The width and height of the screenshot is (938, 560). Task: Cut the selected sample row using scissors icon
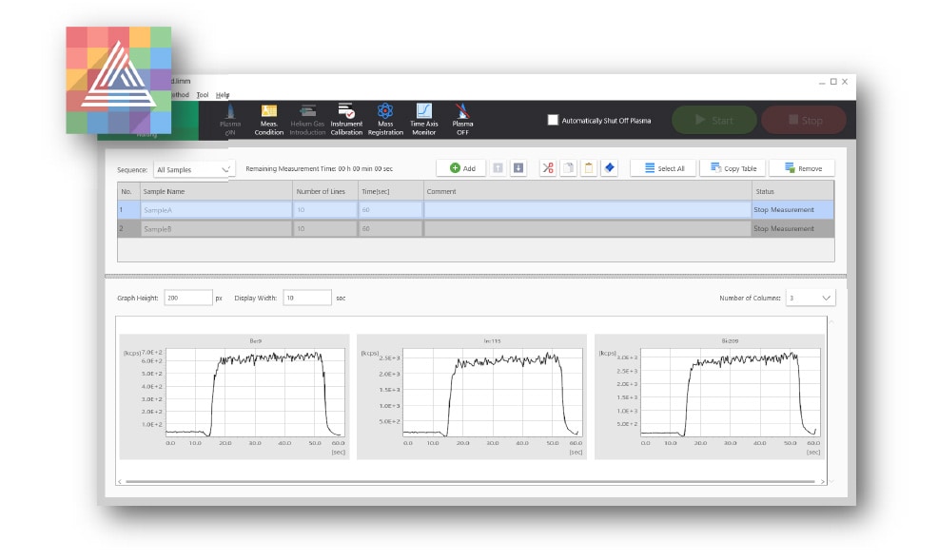pyautogui.click(x=548, y=167)
